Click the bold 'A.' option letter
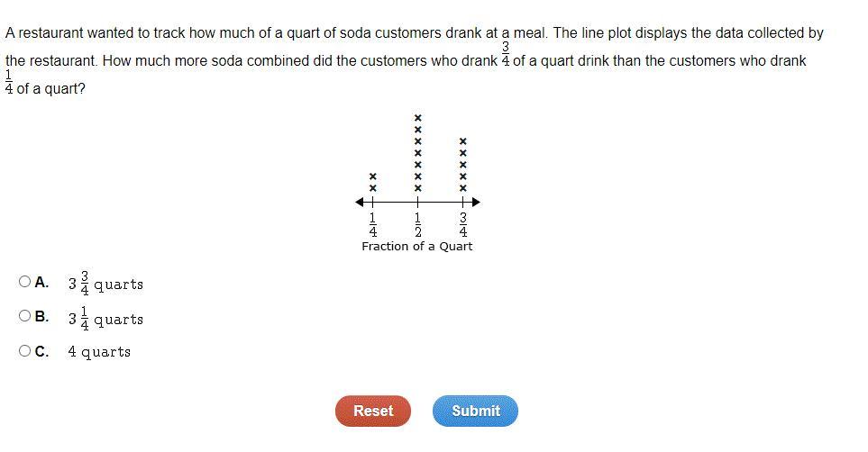868x452 pixels. 41,282
